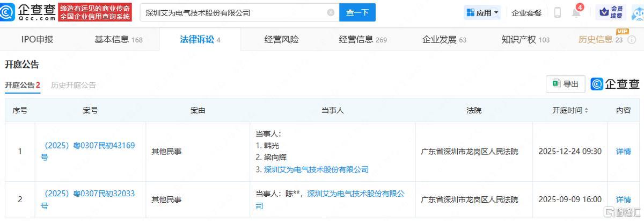Click the 当事人 column header
Viewport: 644px width, 221px height.
coord(332,110)
